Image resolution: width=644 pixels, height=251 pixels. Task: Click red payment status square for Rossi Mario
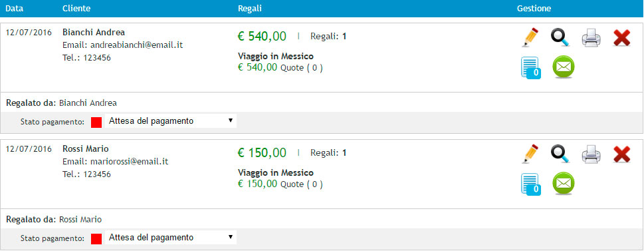click(96, 238)
